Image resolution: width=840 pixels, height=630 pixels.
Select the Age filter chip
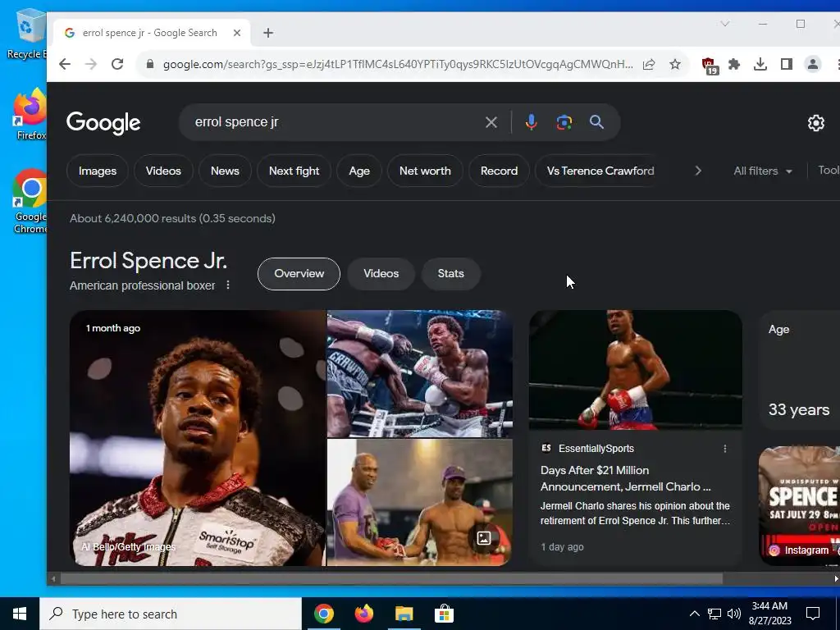(x=359, y=171)
